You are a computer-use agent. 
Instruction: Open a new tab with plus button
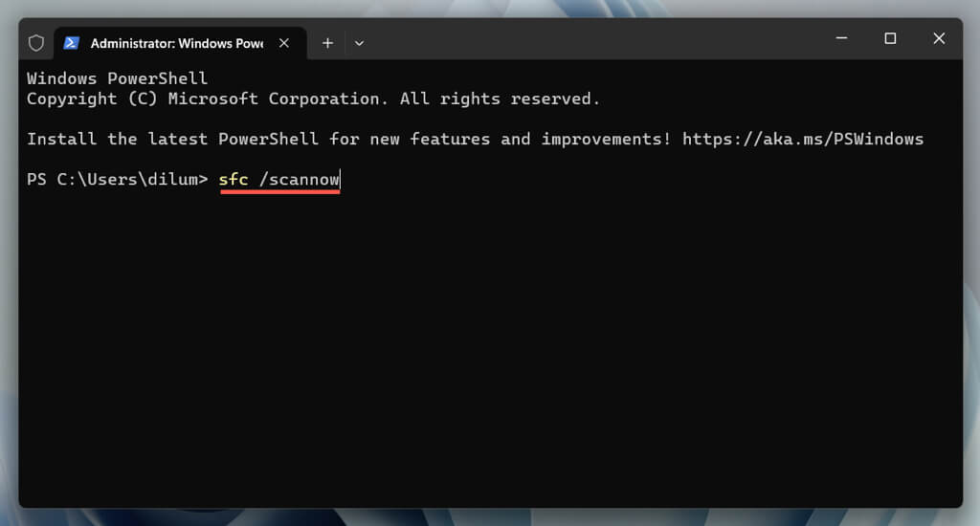coord(327,43)
